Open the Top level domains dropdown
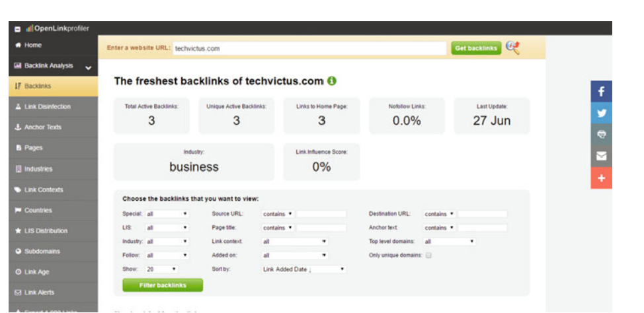 pos(450,242)
